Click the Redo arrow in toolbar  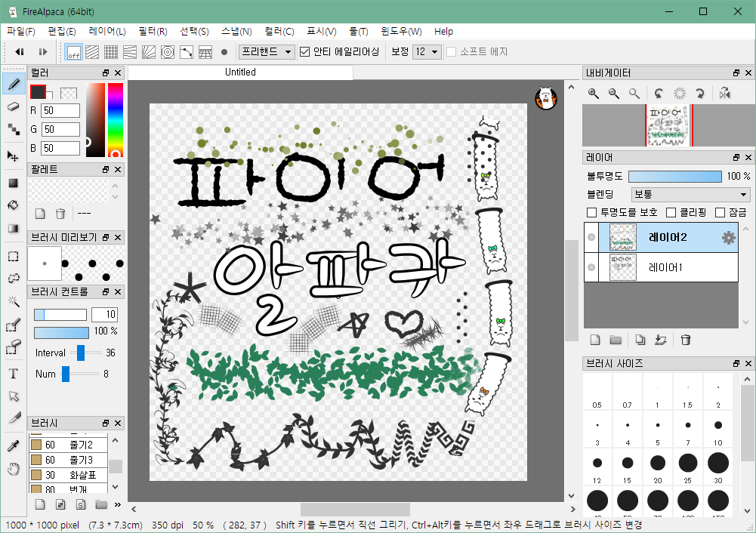point(43,51)
